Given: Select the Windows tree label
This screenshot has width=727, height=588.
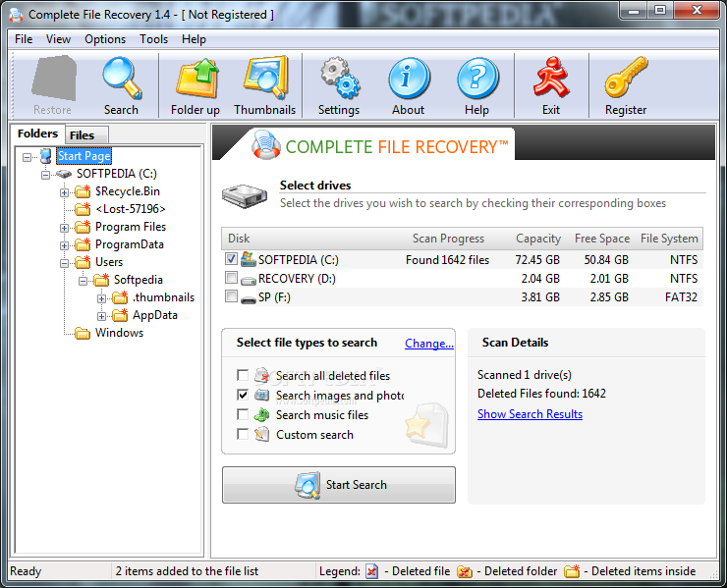Looking at the screenshot, I should [119, 333].
